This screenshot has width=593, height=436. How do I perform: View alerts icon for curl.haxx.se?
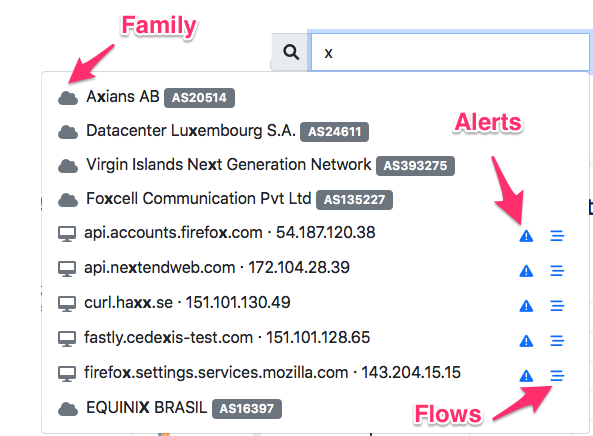(526, 306)
